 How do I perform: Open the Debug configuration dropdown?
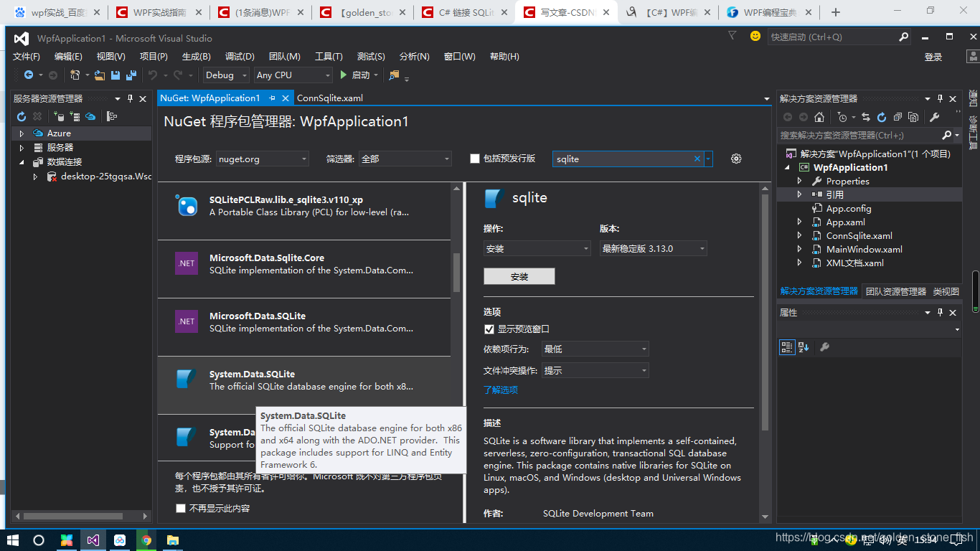pyautogui.click(x=225, y=75)
